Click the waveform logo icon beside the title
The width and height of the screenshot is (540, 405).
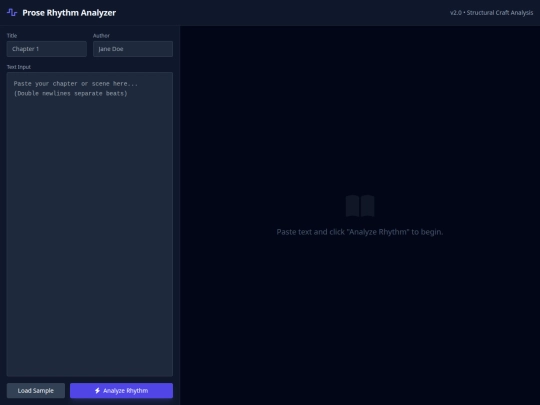click(12, 13)
